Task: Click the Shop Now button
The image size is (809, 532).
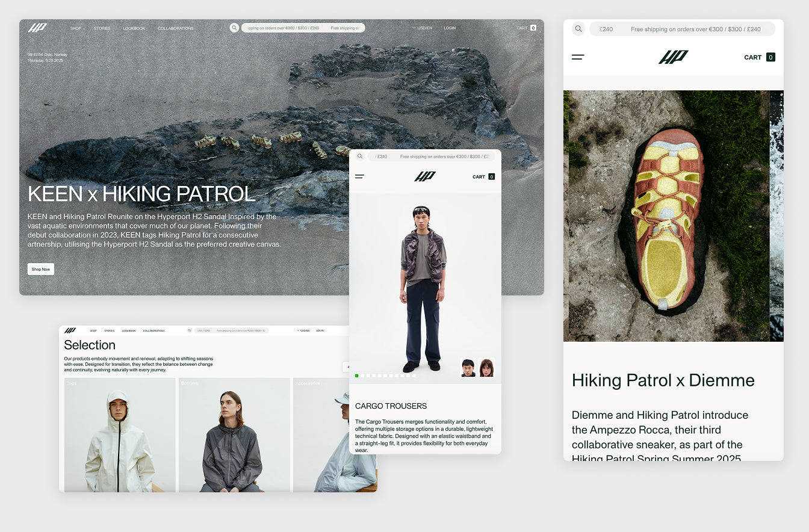Action: [x=41, y=269]
